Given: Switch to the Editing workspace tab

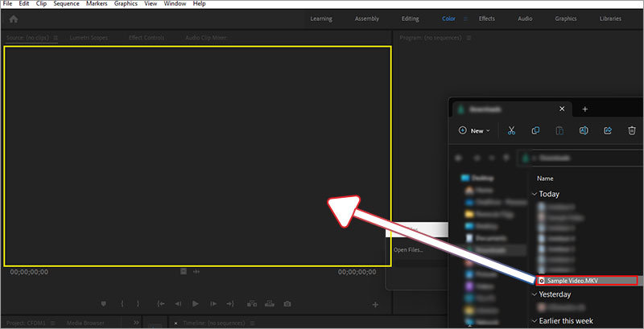Looking at the screenshot, I should coord(411,19).
